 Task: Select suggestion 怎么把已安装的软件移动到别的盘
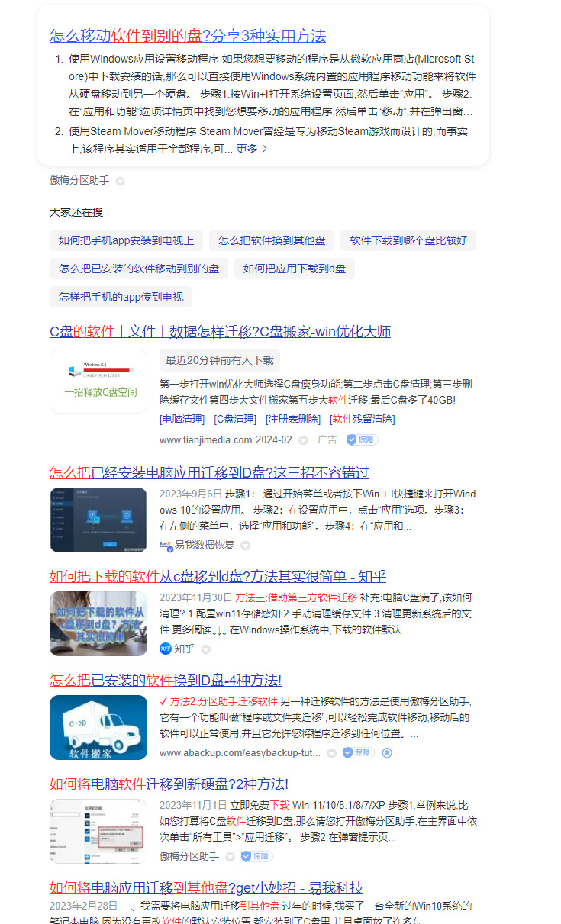click(x=139, y=269)
